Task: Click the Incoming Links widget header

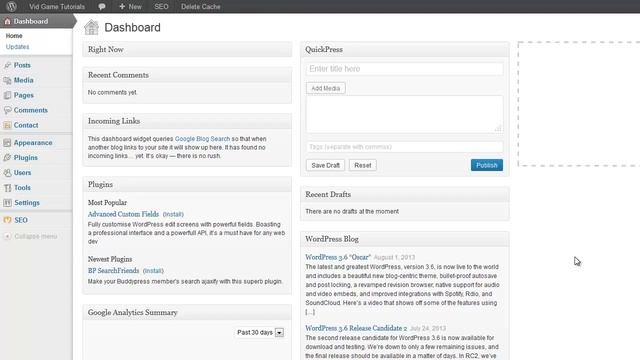Action: [187, 121]
